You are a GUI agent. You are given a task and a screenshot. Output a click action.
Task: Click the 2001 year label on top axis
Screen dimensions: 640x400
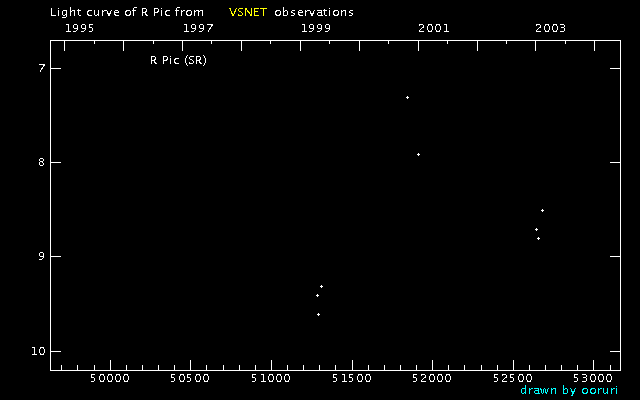[433, 28]
